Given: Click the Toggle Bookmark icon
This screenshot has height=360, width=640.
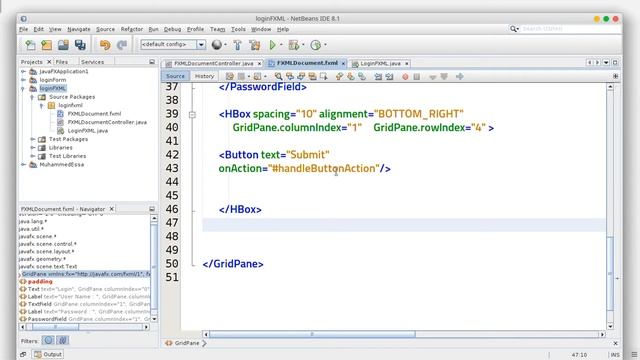Looking at the screenshot, I should coord(362,76).
